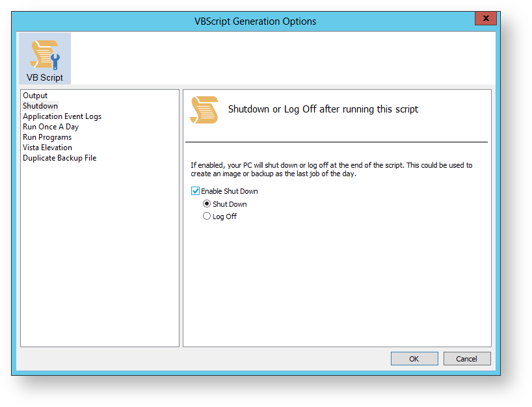The image size is (532, 407).
Task: Click empty area of the options list
Action: coord(100,254)
